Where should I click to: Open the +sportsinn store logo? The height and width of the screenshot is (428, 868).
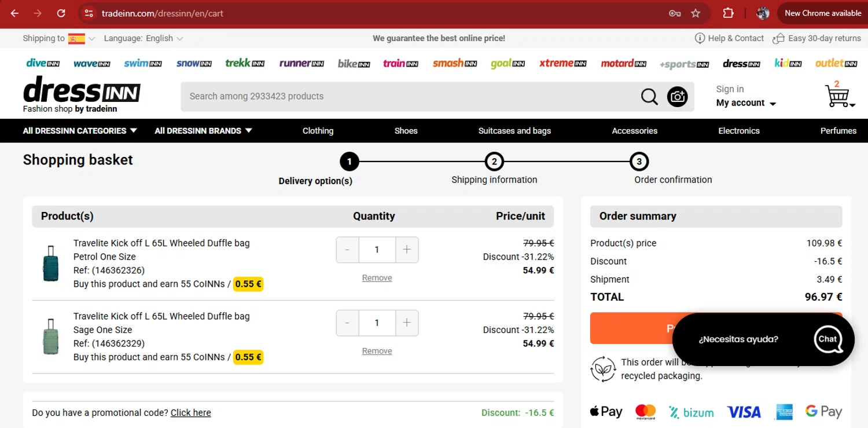click(684, 64)
